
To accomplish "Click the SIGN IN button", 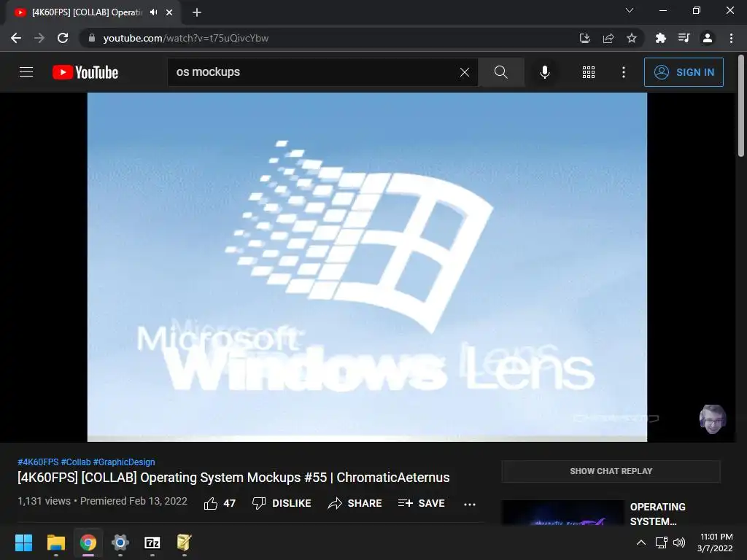I will point(684,72).
